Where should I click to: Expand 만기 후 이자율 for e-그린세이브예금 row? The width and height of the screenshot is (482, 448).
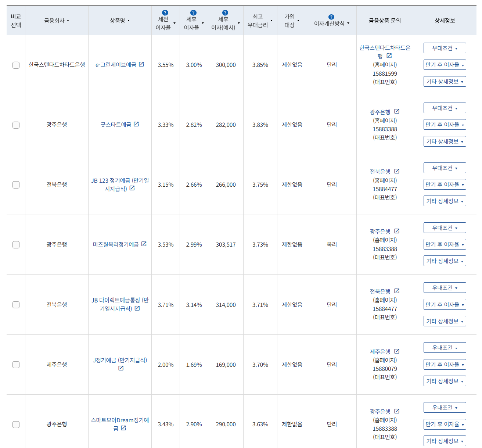(445, 65)
